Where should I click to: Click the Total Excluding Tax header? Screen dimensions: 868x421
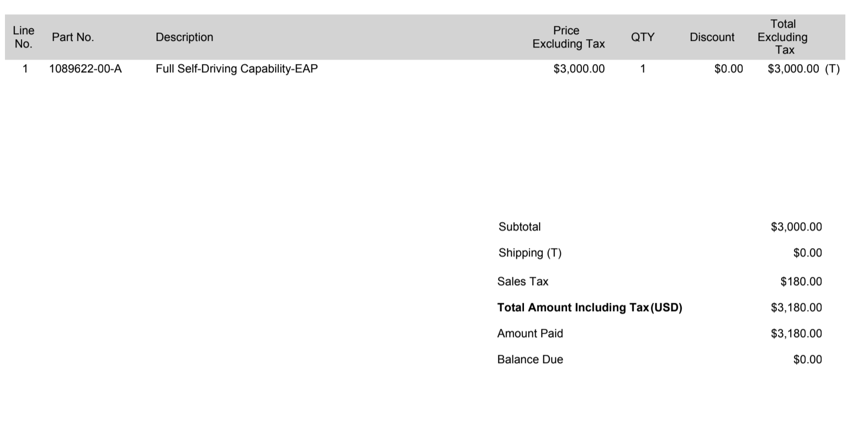(782, 37)
